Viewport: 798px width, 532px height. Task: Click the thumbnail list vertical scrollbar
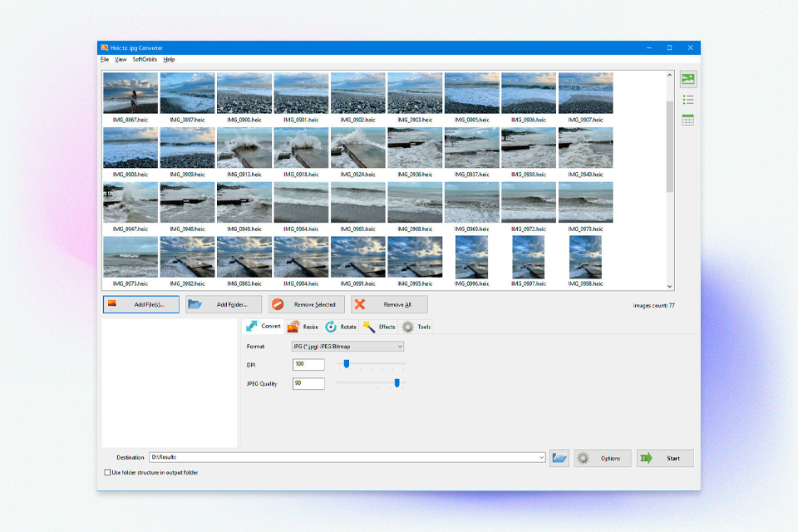coord(670,146)
